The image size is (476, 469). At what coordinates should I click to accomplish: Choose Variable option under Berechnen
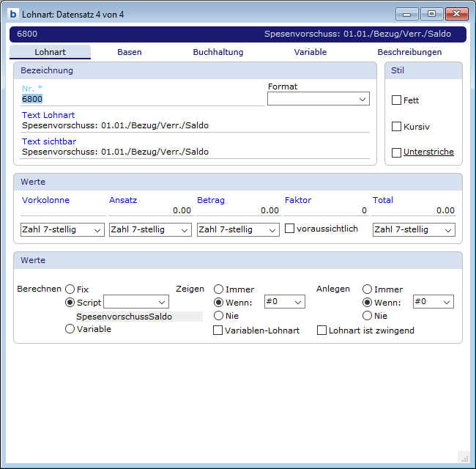coord(70,329)
